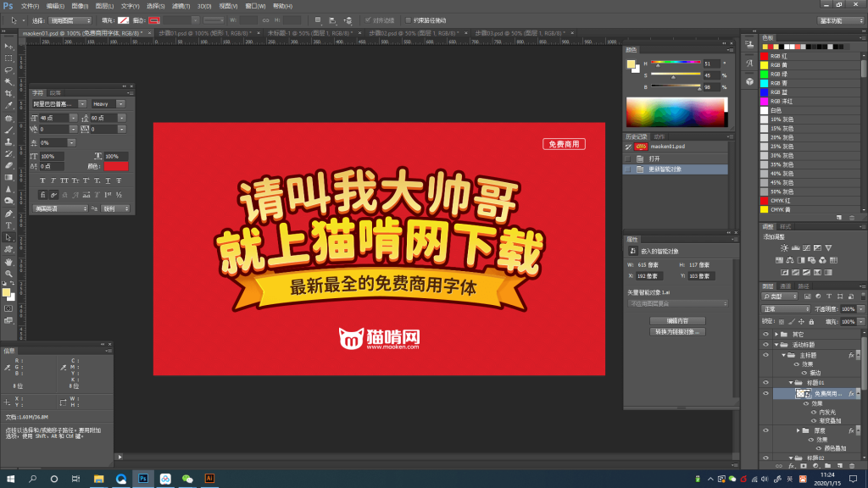
Task: Click the create new group folder icon
Action: coord(827,466)
